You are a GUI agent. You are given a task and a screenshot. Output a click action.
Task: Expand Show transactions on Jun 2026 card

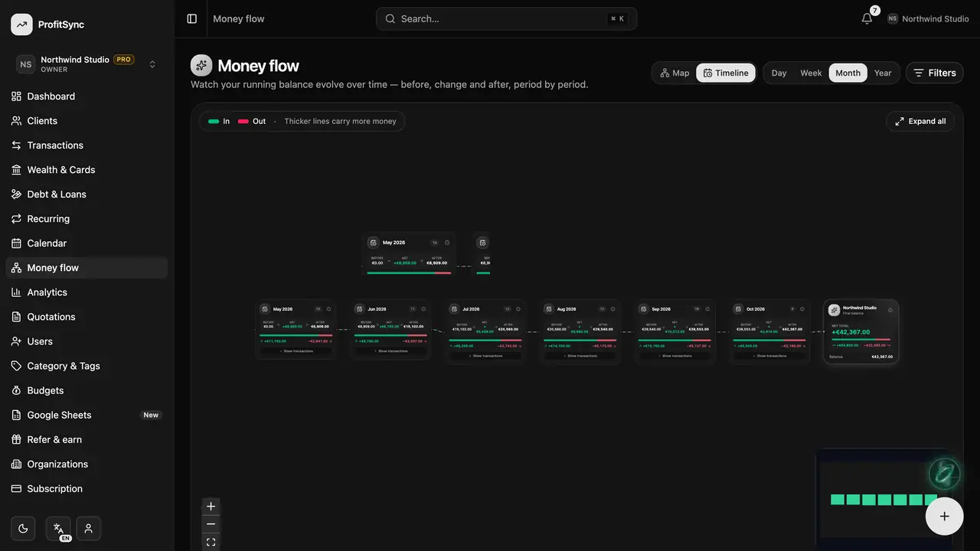click(393, 351)
